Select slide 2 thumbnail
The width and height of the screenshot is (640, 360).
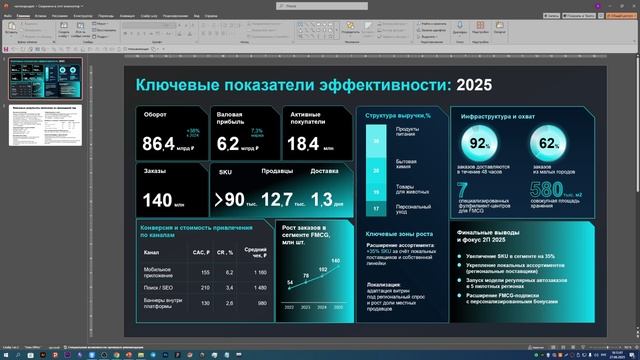pos(45,125)
